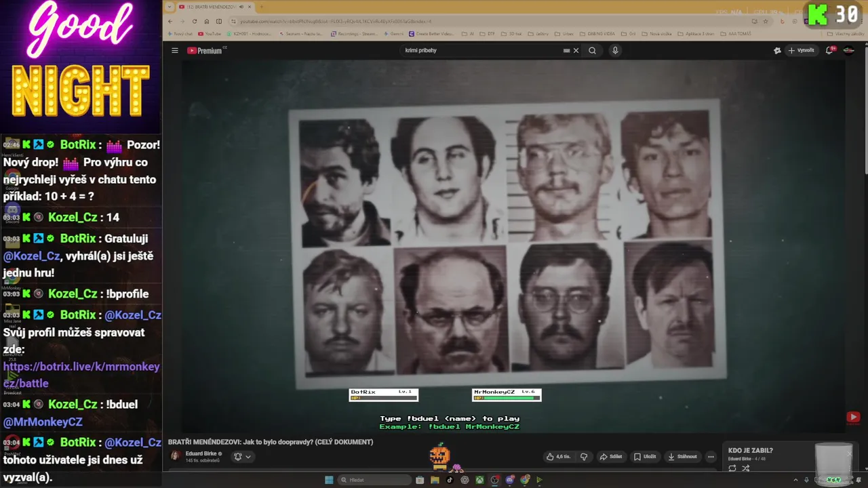Click the Sdílet share button
Image resolution: width=868 pixels, height=488 pixels.
[611, 457]
